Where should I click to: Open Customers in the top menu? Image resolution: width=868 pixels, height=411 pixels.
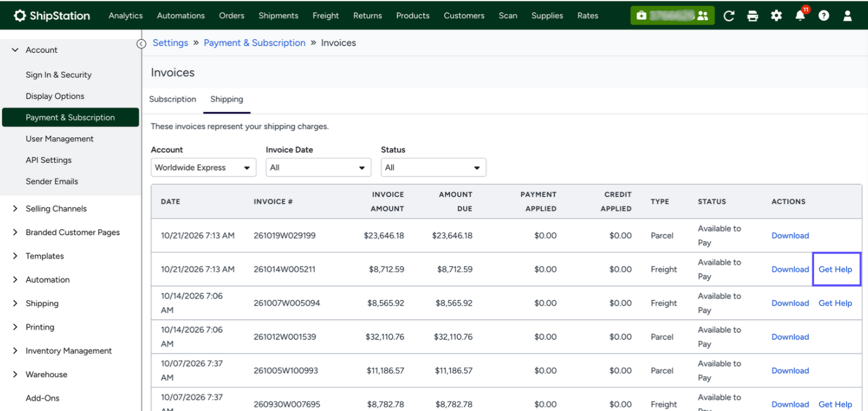click(464, 15)
